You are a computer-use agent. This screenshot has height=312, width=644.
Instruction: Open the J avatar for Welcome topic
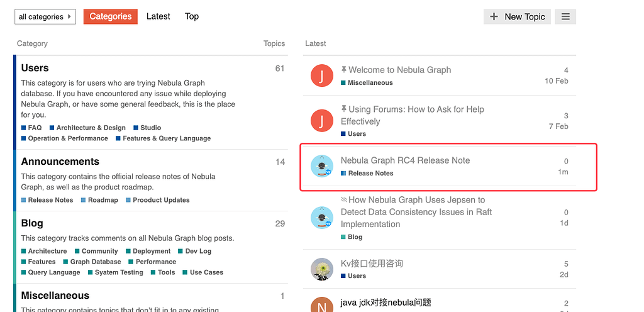321,75
